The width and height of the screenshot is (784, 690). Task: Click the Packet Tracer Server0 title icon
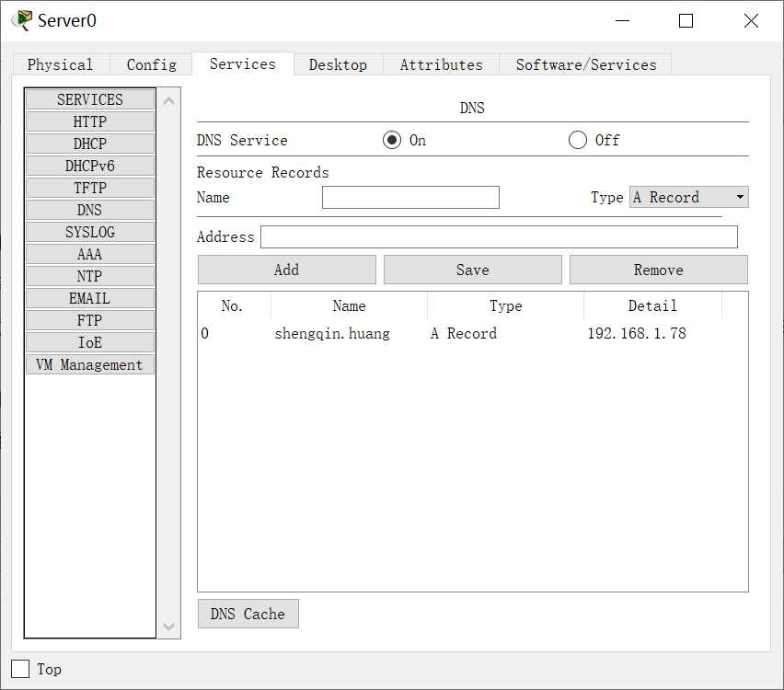pyautogui.click(x=21, y=20)
